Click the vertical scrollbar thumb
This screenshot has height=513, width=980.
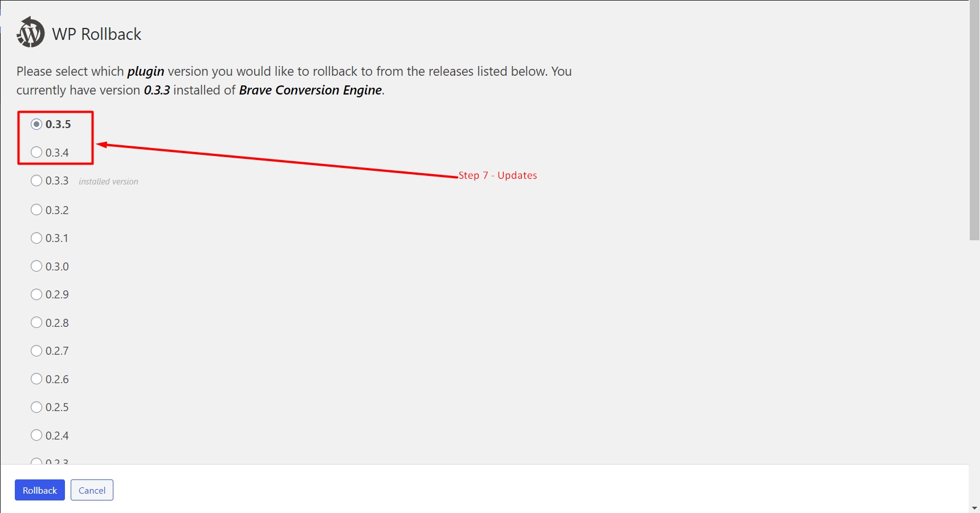click(x=974, y=120)
